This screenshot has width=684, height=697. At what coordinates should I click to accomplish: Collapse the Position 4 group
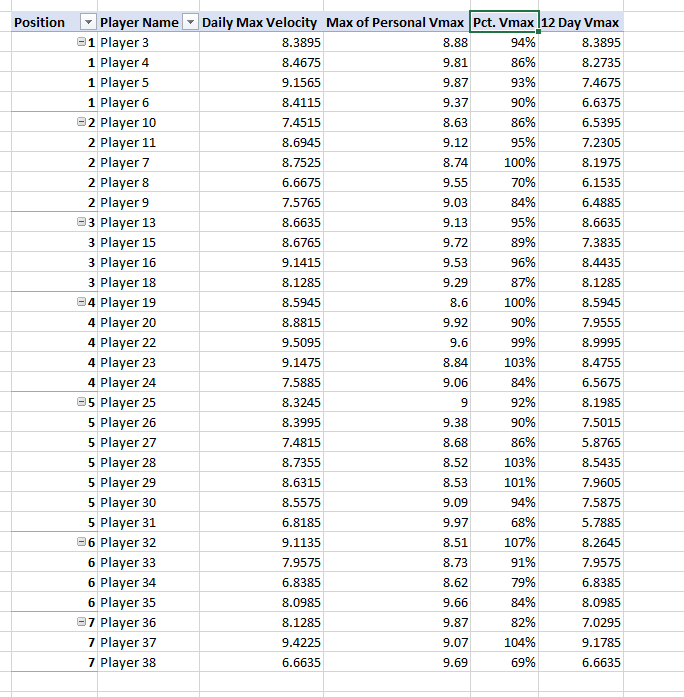click(x=80, y=302)
